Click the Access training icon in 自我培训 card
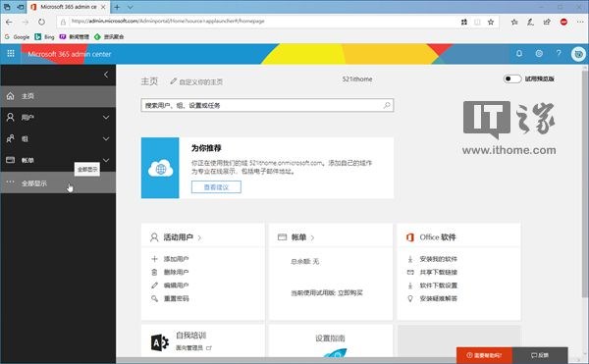The image size is (589, 364). coord(160,342)
